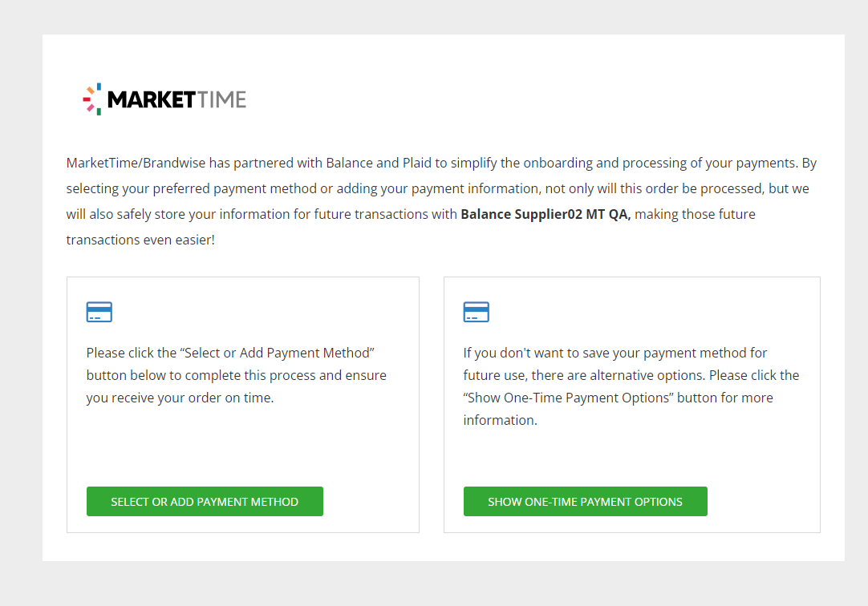The width and height of the screenshot is (868, 606).
Task: Click the credit card icon above Select Payment text
Action: click(x=99, y=312)
